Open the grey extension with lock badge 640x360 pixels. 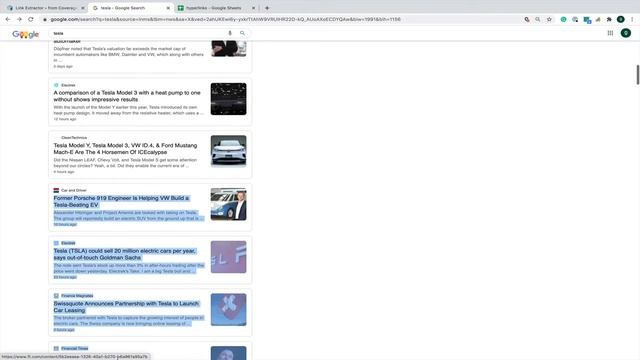point(575,19)
